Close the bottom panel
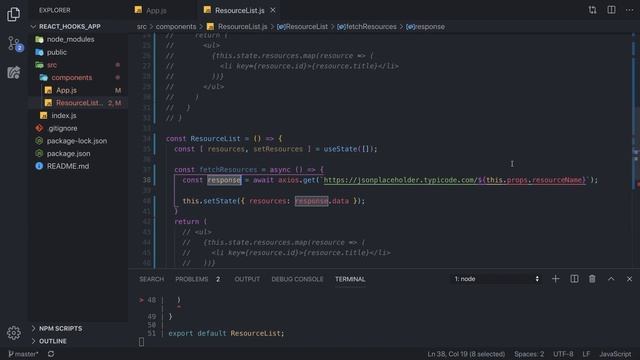Screen dimensions: 640x360 click(x=629, y=279)
